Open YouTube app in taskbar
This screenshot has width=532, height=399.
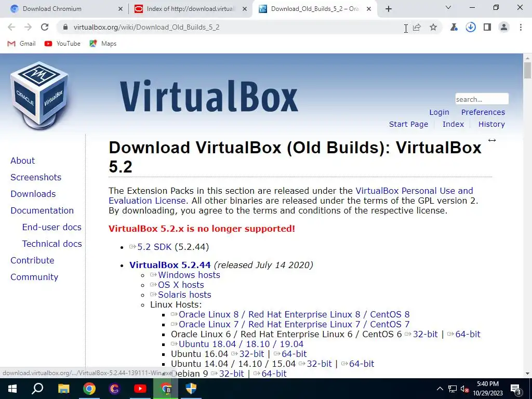tap(140, 389)
